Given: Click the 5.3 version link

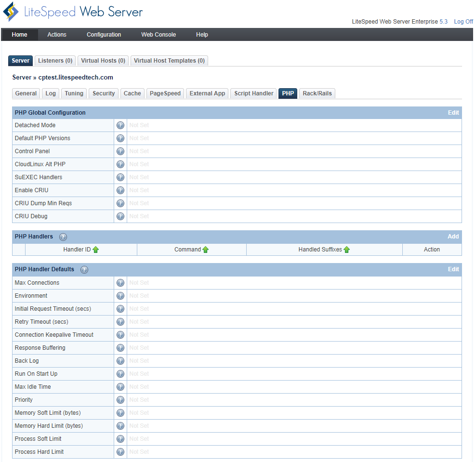Looking at the screenshot, I should [444, 22].
